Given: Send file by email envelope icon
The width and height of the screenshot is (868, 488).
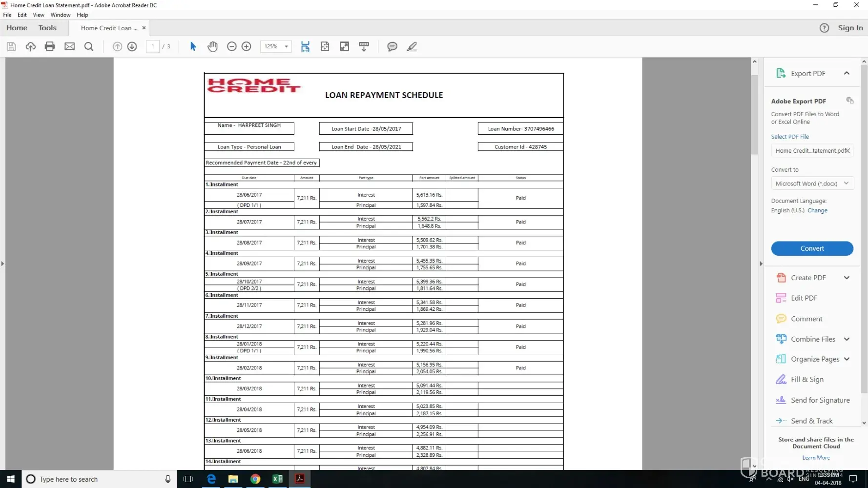Looking at the screenshot, I should pyautogui.click(x=70, y=46).
